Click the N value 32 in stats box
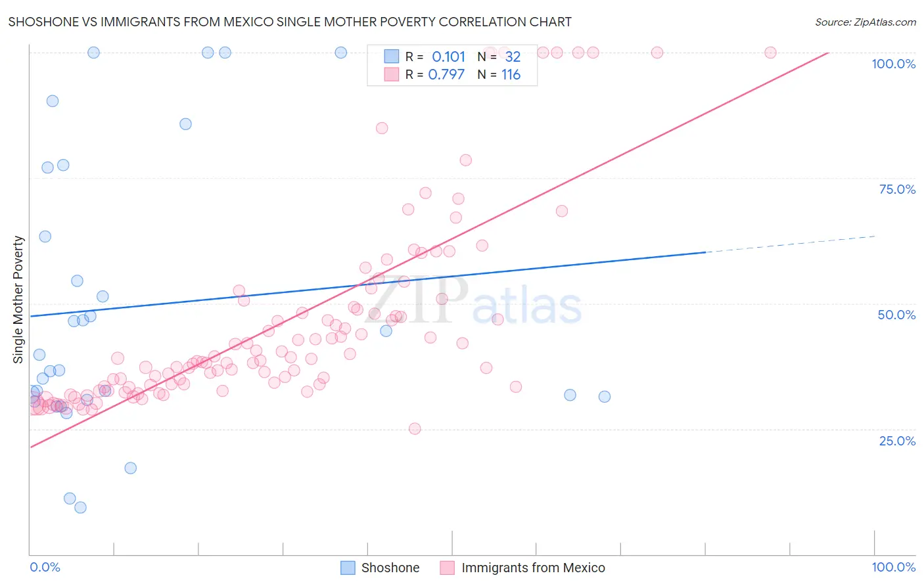The image size is (924, 586). 513,57
